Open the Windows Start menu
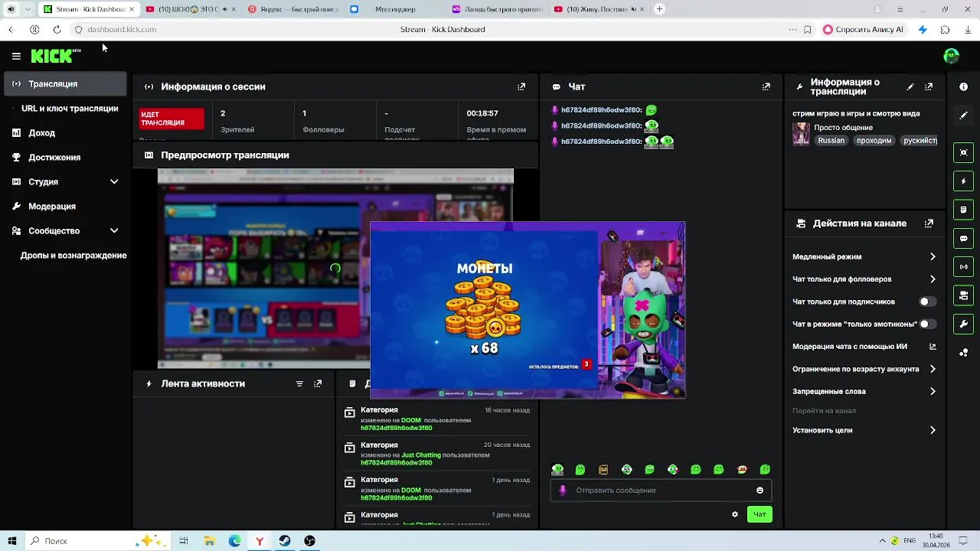The height and width of the screenshot is (551, 980). tap(12, 541)
